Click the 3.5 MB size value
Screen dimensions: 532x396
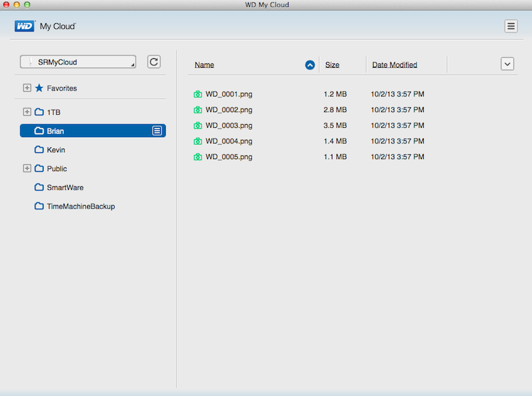click(x=335, y=125)
